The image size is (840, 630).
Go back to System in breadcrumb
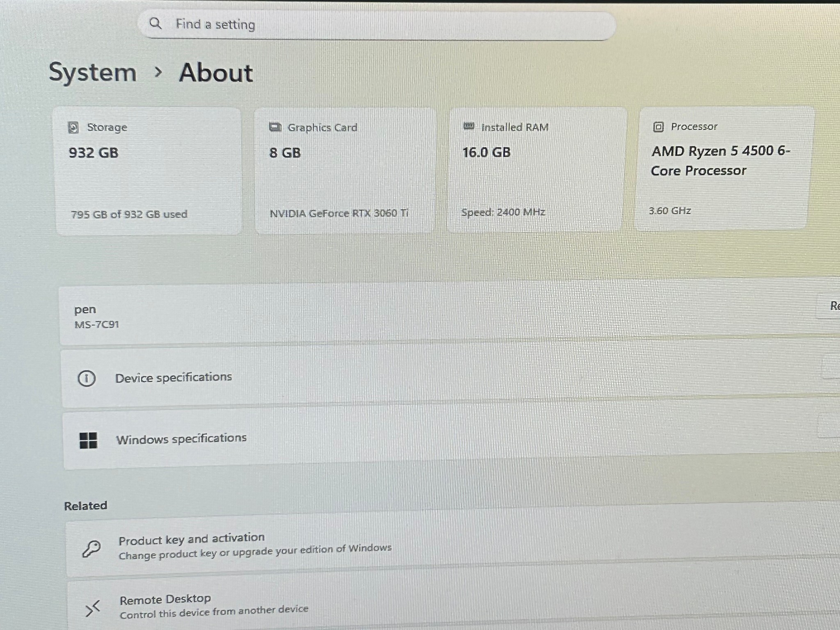(x=93, y=73)
